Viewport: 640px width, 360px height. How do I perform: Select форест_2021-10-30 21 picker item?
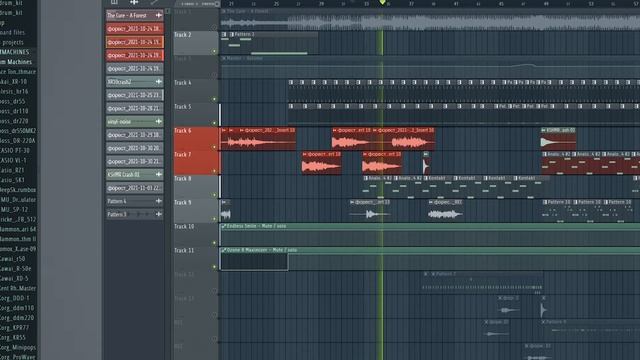click(x=135, y=161)
